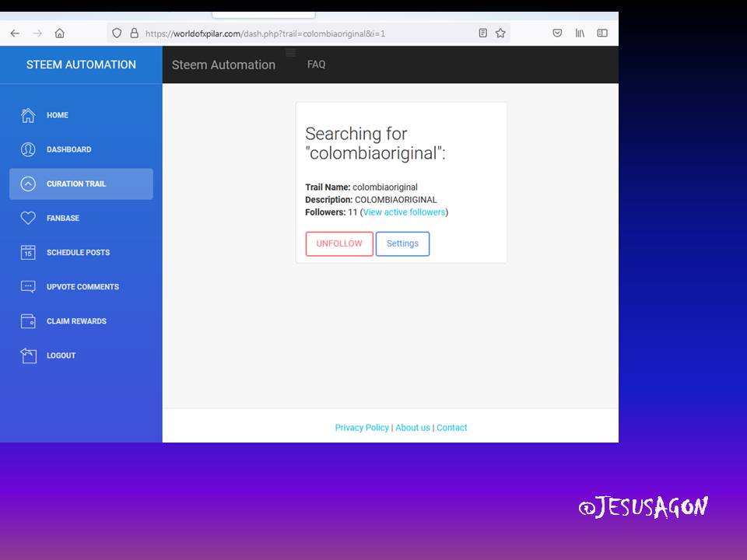This screenshot has width=747, height=560.
Task: Click the browser back arrow
Action: coord(15,33)
